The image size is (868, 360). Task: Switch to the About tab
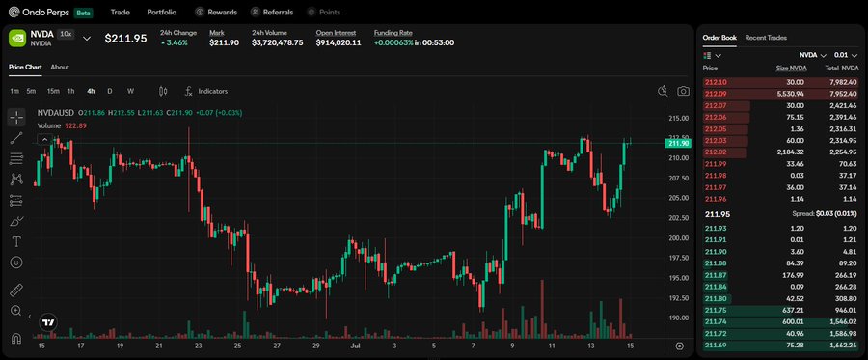tap(60, 67)
